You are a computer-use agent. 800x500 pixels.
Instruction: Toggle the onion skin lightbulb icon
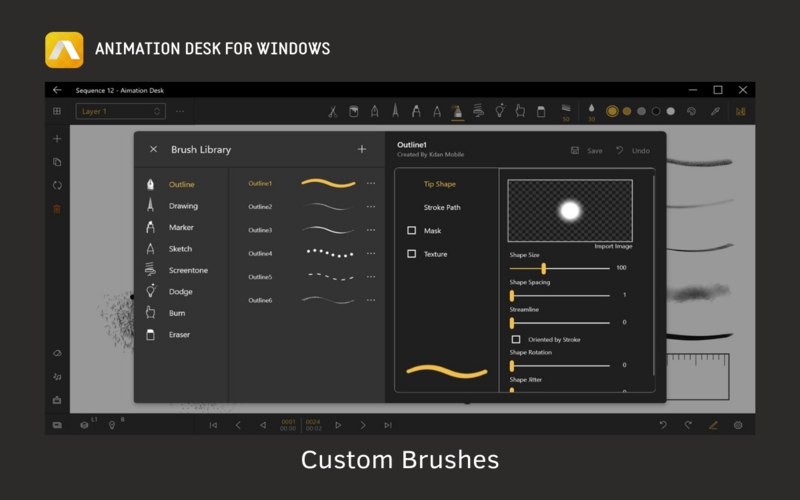[112, 425]
